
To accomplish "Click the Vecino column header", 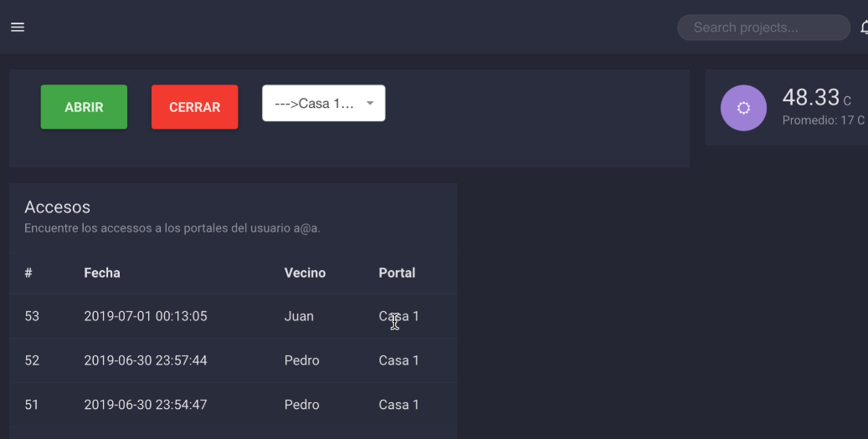I will (305, 273).
